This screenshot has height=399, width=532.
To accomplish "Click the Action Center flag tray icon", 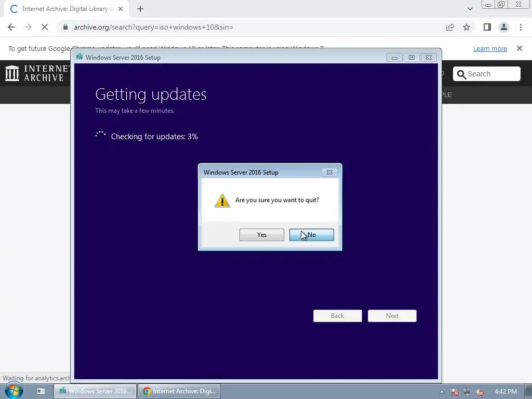I will click(x=454, y=392).
